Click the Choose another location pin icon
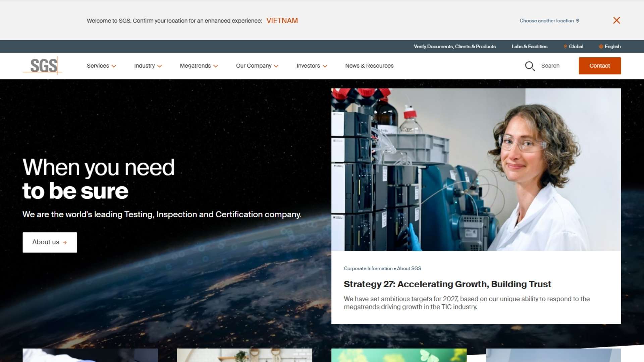Screen dimensions: 644x362 pyautogui.click(x=578, y=21)
